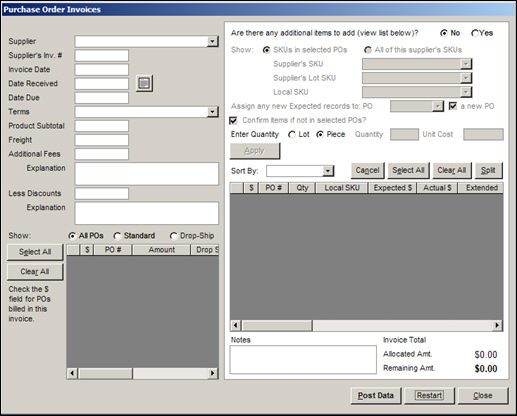This screenshot has width=517, height=416.
Task: Click the items grid horizontal scrollbar thumb
Action: 277,325
